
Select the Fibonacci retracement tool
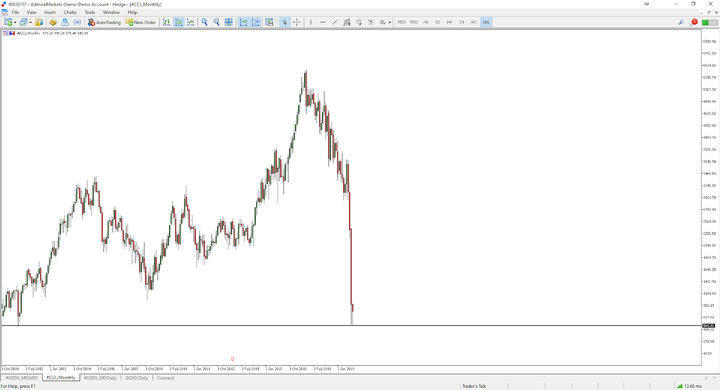[359, 22]
